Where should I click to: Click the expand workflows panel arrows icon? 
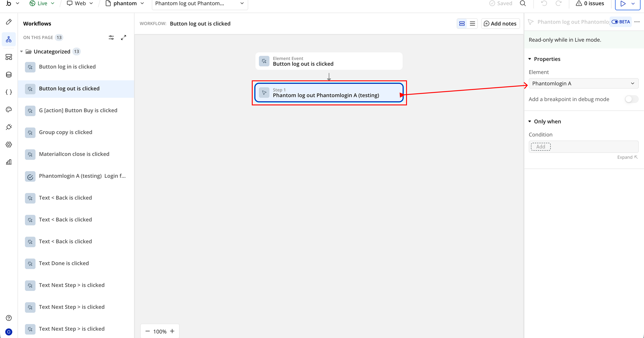(123, 38)
